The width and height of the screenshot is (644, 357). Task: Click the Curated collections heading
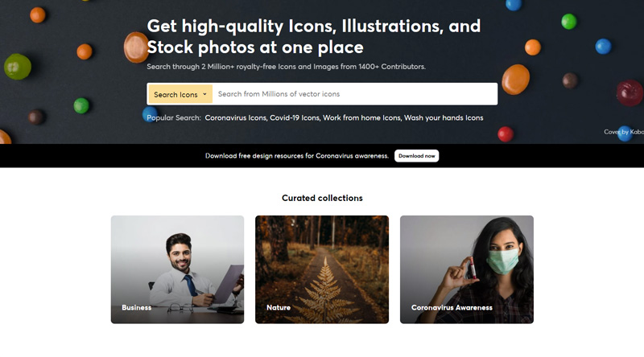pos(322,198)
